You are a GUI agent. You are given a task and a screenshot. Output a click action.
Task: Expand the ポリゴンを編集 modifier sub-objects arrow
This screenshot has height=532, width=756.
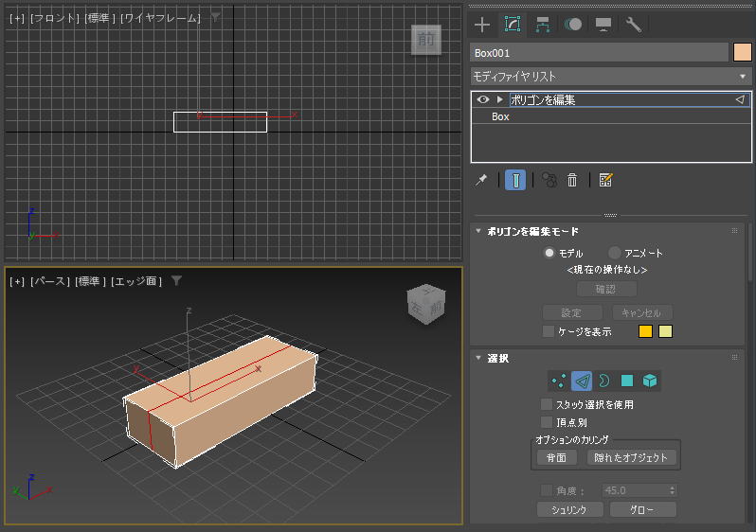(x=500, y=99)
